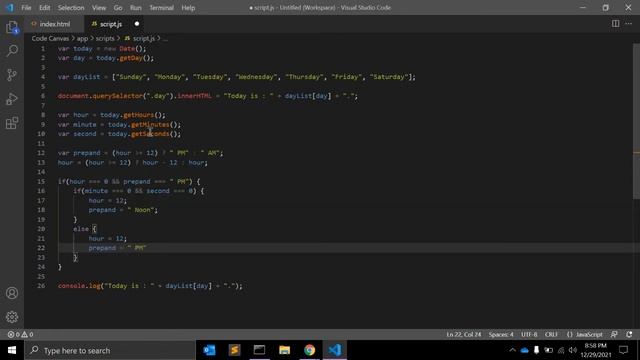Click the Visual Studio Code taskbar icon

[x=335, y=350]
